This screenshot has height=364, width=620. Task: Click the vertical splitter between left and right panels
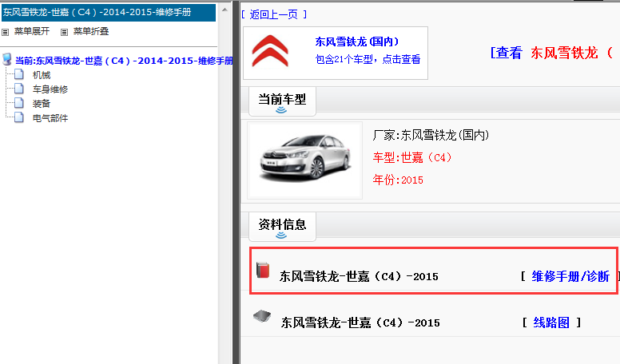(236, 182)
